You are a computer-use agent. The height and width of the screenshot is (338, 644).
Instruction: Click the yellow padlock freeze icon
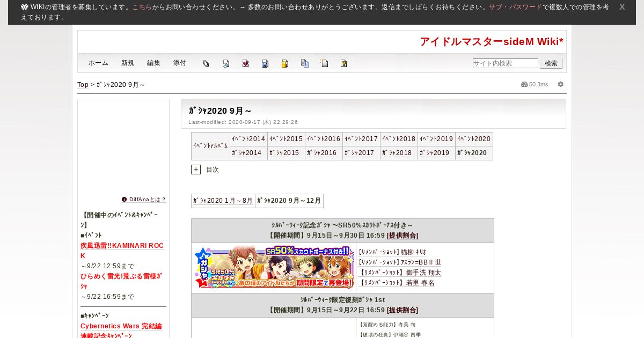coord(285,63)
